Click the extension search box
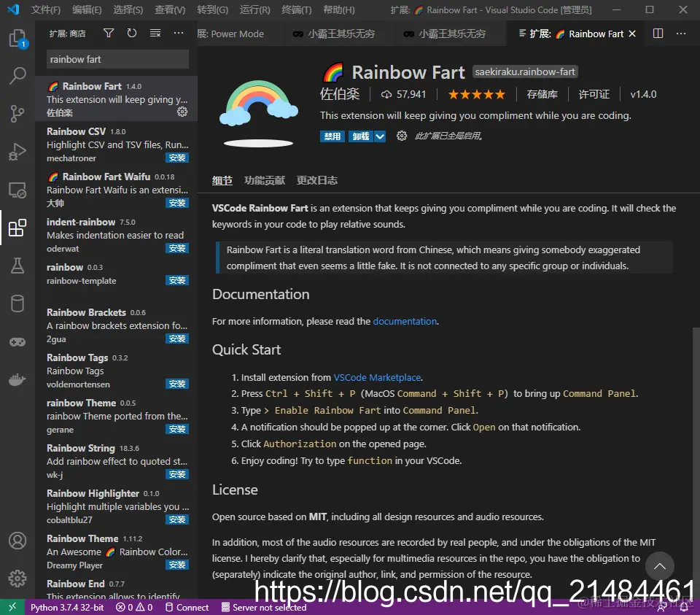 [117, 59]
